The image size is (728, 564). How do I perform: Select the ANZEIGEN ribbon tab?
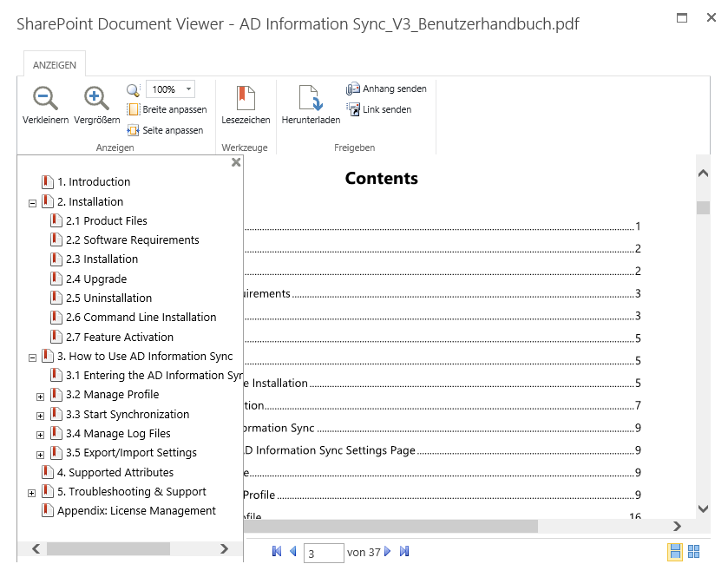[x=55, y=65]
